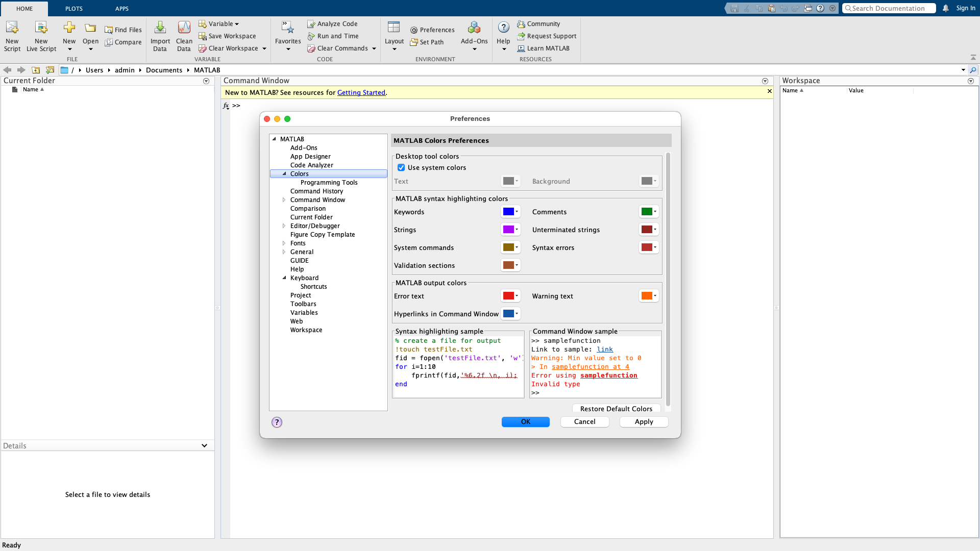
Task: Click the Open folder icon
Action: [x=90, y=28]
